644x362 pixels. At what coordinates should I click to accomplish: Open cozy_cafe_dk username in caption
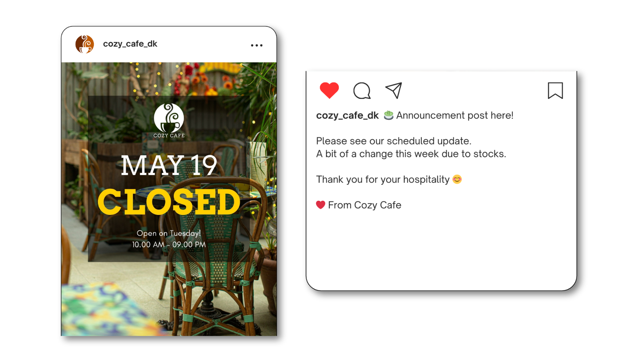(347, 115)
